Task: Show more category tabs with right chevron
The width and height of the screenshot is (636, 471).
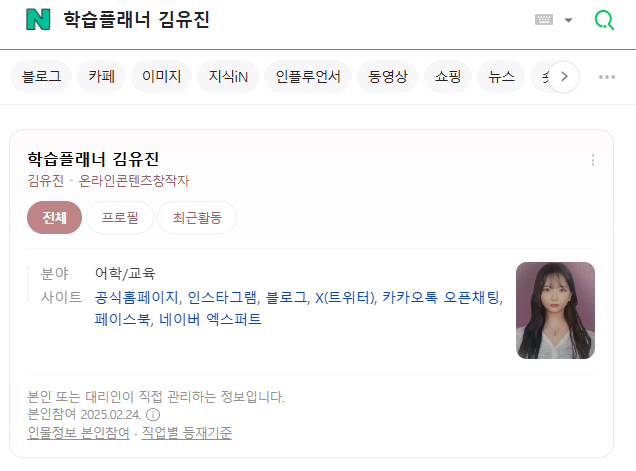Action: tap(564, 77)
